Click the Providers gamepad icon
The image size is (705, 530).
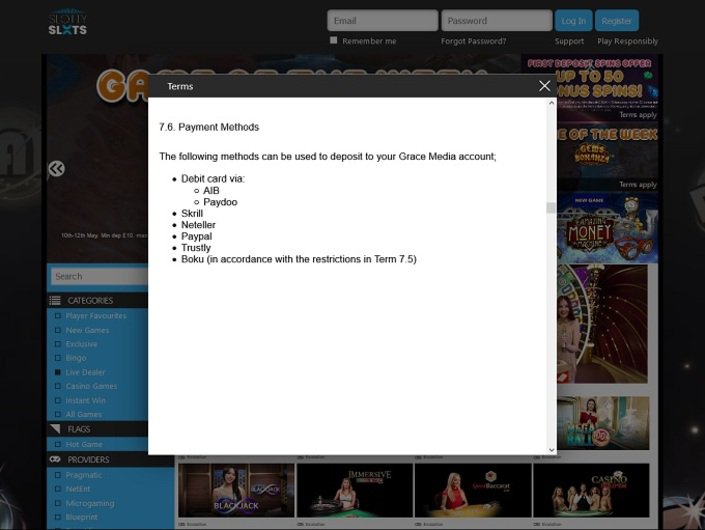click(x=55, y=459)
